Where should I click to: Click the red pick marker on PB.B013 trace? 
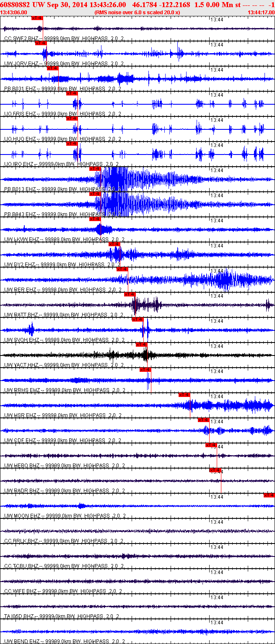coord(95,169)
